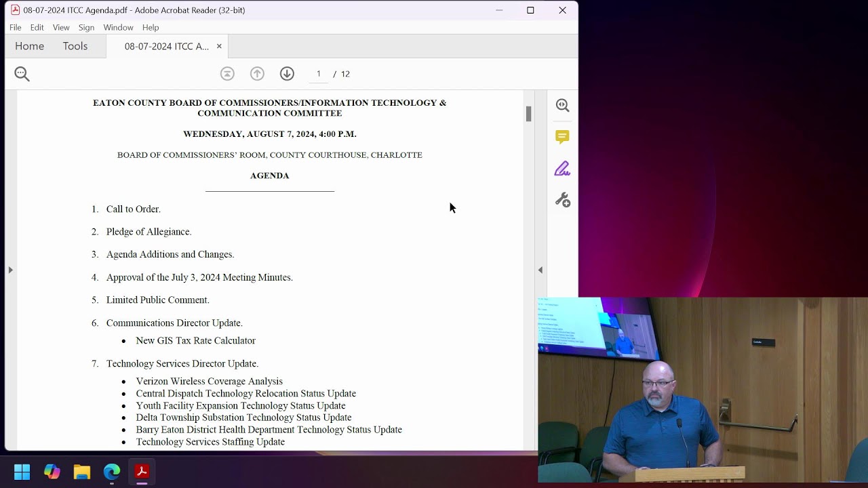The height and width of the screenshot is (488, 868).
Task: Close the 08-07-2024 ITCC document tab
Action: tap(219, 46)
